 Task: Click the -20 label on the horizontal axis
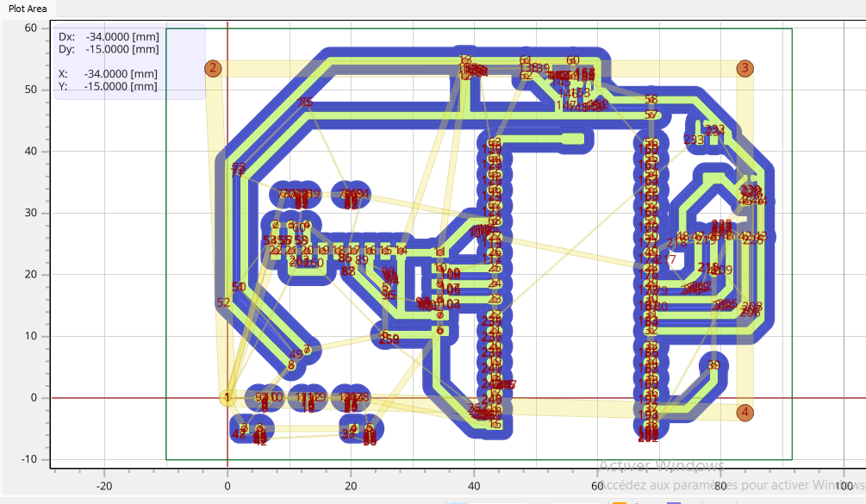104,486
